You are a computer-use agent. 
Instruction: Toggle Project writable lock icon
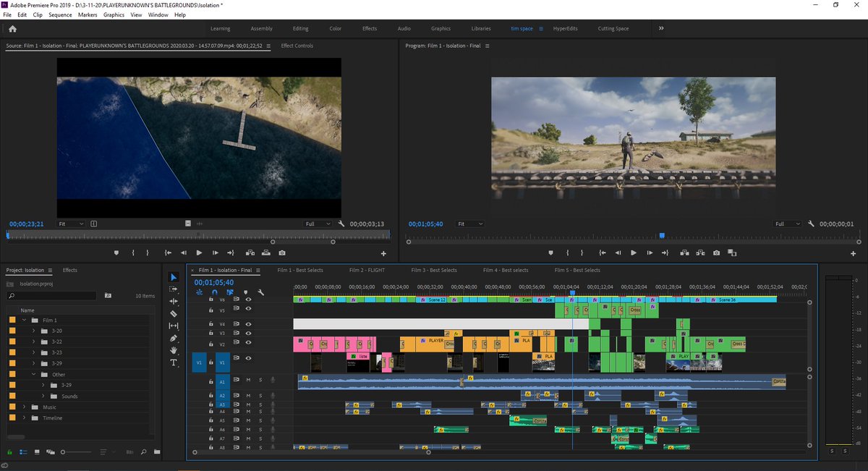[x=9, y=452]
